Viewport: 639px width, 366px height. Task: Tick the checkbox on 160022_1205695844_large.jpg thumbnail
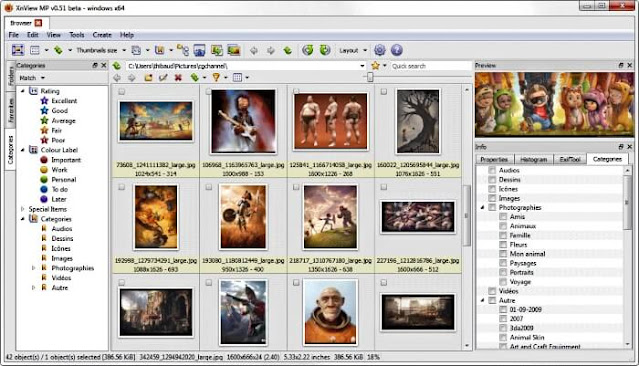click(x=383, y=92)
